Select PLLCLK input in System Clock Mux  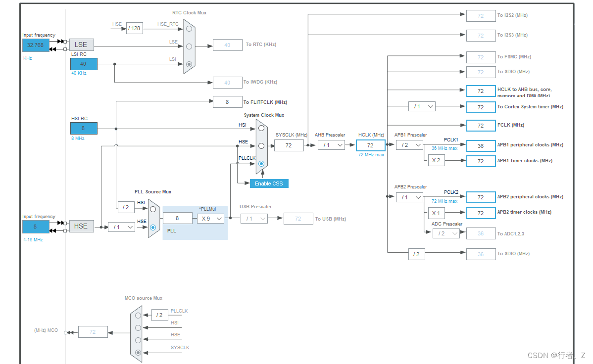261,163
